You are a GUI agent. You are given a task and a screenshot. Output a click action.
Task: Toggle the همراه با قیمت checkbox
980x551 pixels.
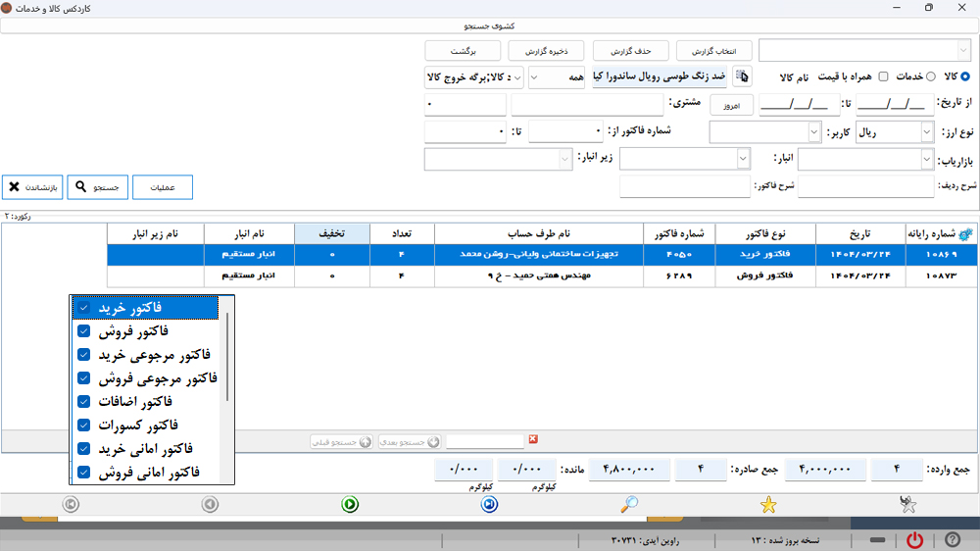coord(883,76)
